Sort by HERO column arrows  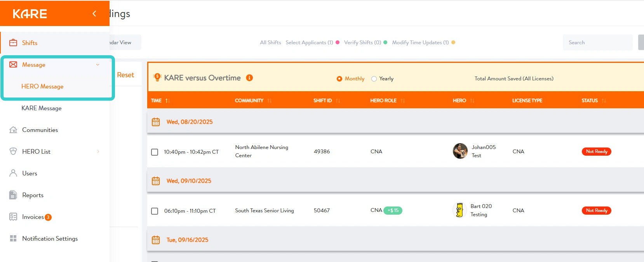tap(472, 101)
